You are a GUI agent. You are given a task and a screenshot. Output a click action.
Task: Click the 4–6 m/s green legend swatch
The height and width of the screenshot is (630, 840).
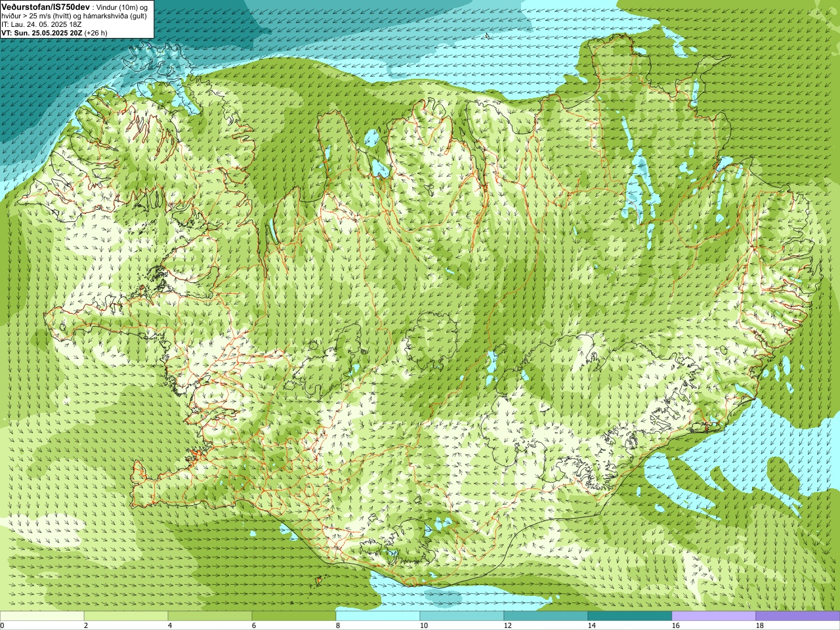tap(210, 616)
